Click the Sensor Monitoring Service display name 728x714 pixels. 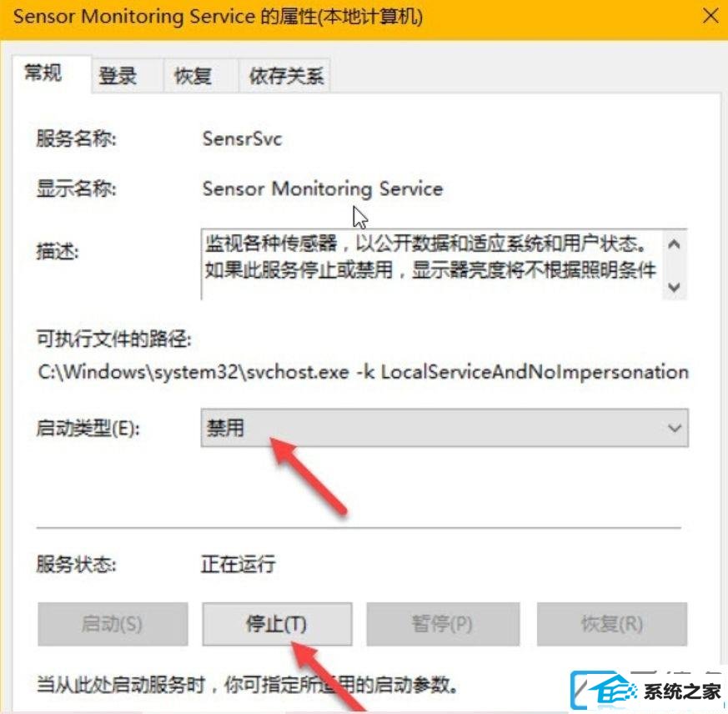323,189
